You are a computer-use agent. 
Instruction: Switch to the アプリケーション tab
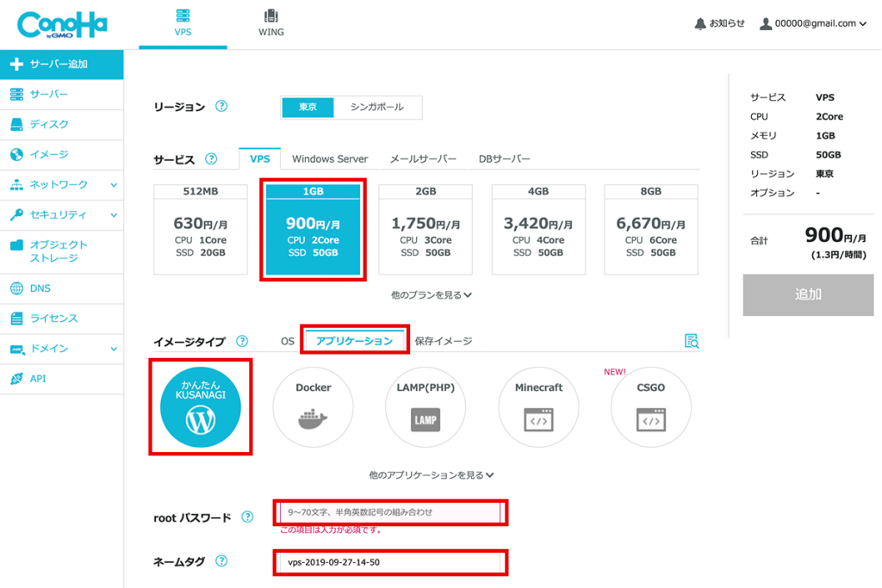[354, 341]
